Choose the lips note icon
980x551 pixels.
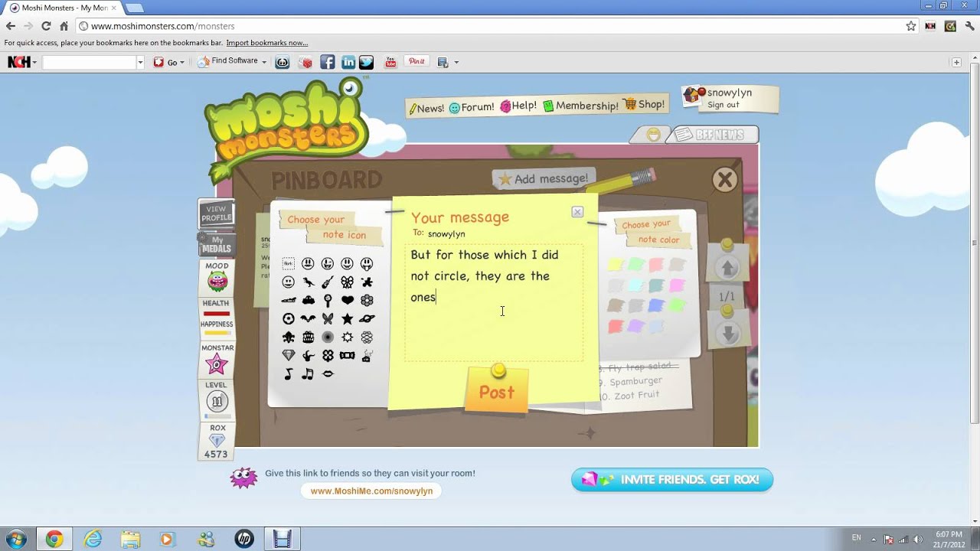328,373
